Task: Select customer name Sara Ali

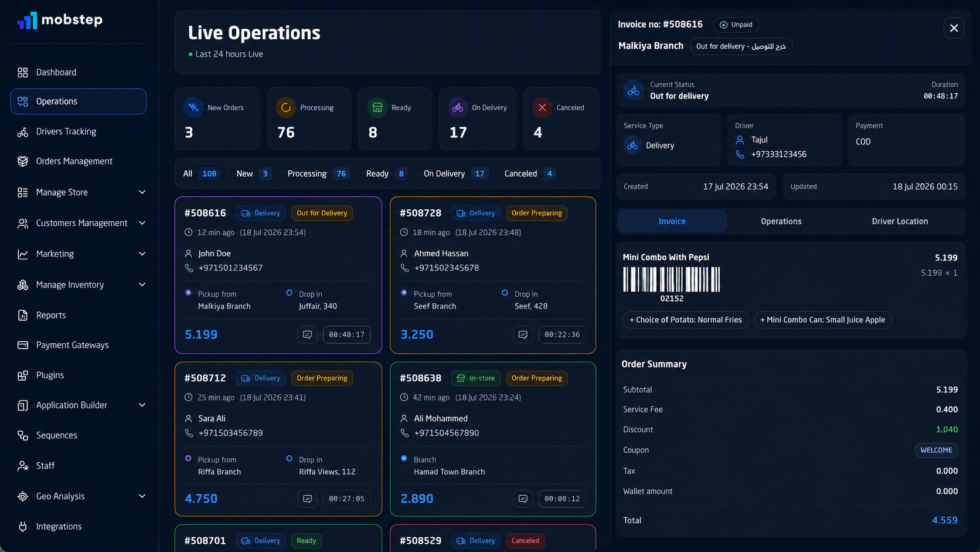Action: tap(212, 418)
